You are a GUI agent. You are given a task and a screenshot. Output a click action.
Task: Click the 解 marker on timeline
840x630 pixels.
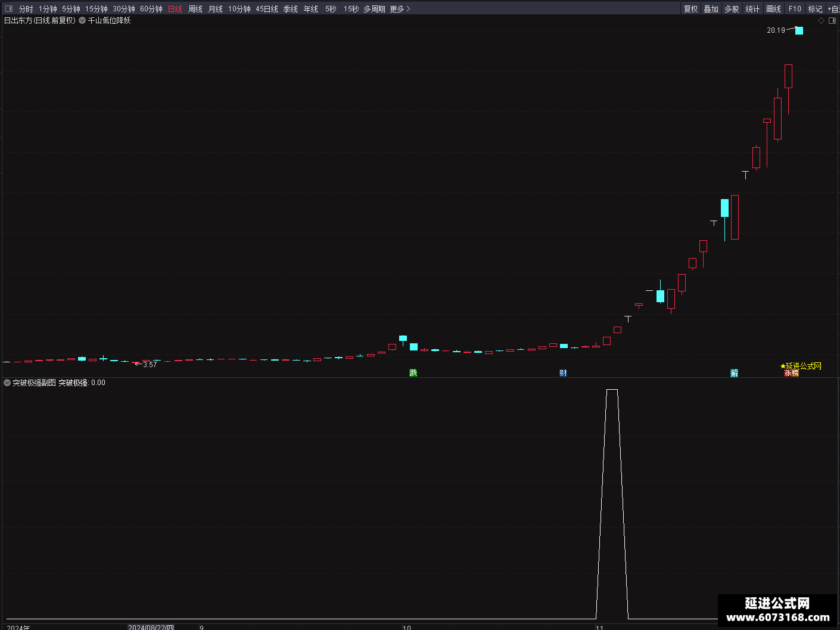pos(734,373)
